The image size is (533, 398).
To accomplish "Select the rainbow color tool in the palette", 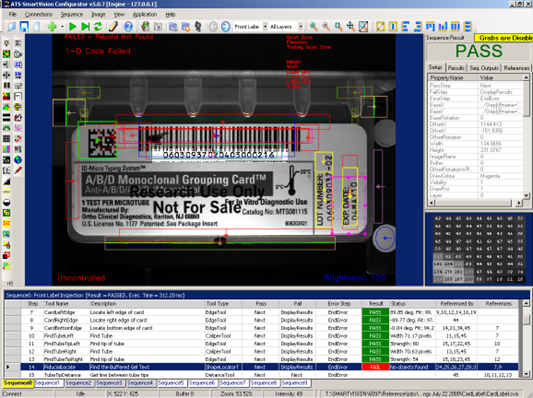I will click(x=6, y=149).
